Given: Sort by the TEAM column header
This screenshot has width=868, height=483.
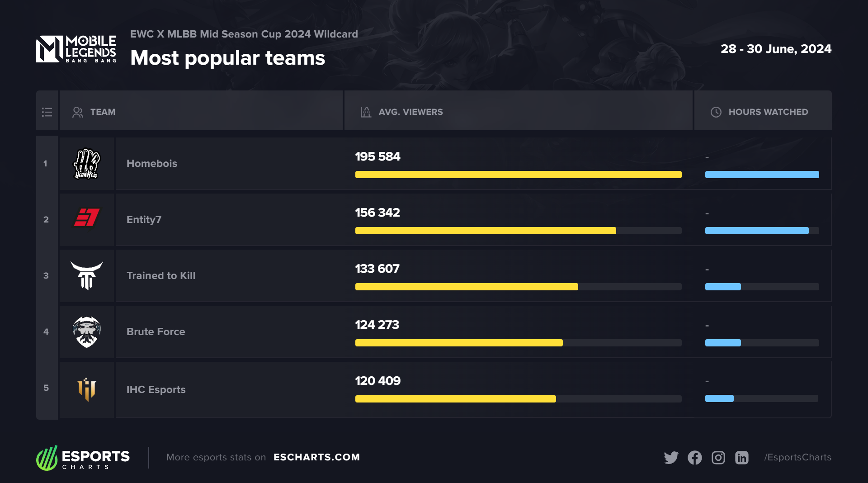Looking at the screenshot, I should pos(103,112).
